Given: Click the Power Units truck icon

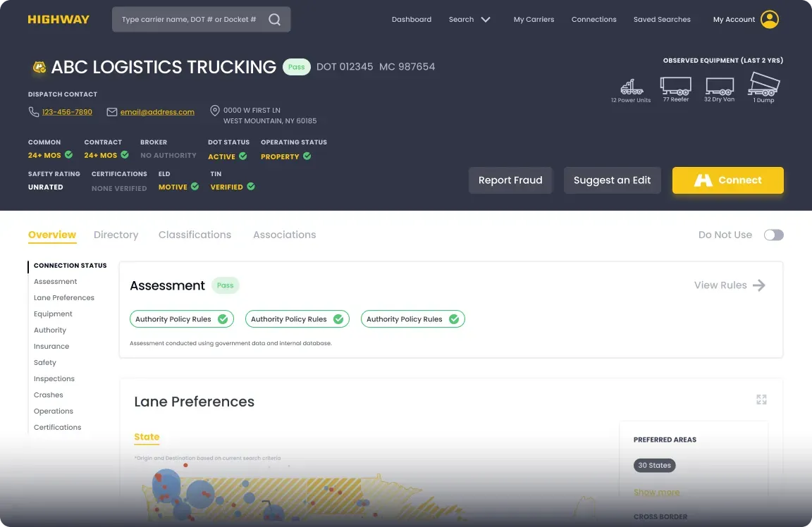Looking at the screenshot, I should coord(631,87).
